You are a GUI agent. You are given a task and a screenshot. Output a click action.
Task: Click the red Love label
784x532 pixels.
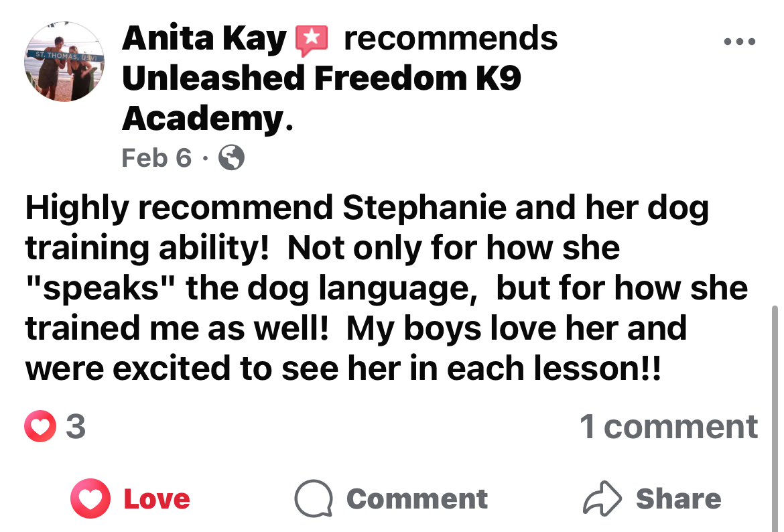157,499
